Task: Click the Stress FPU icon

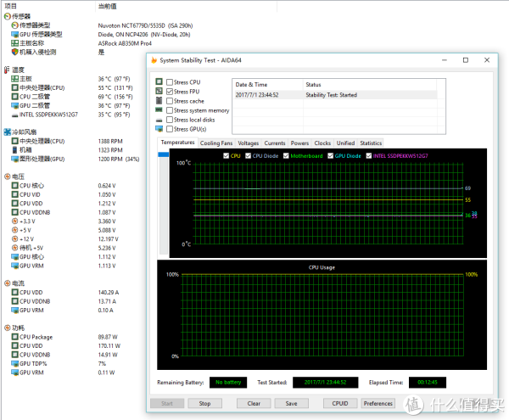Action: [x=159, y=91]
